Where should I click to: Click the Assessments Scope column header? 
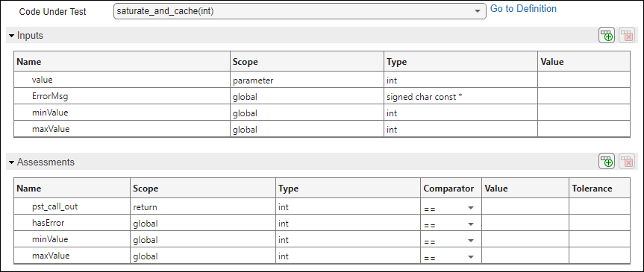coord(203,189)
